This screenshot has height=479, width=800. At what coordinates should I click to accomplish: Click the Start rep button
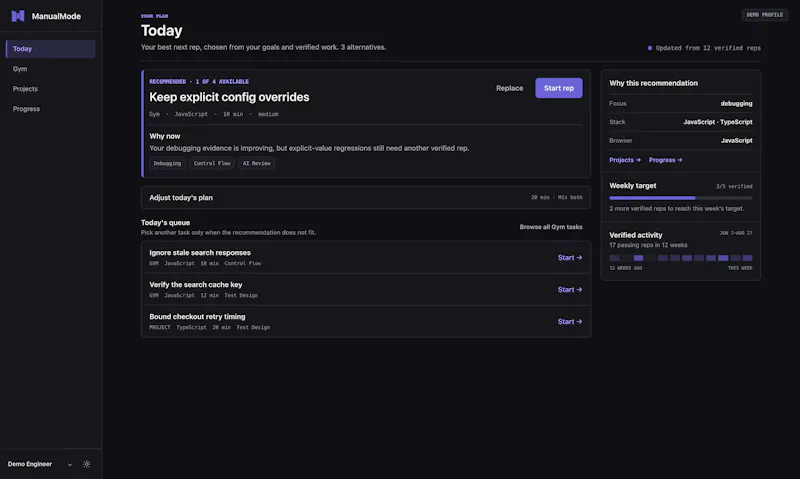coord(559,88)
